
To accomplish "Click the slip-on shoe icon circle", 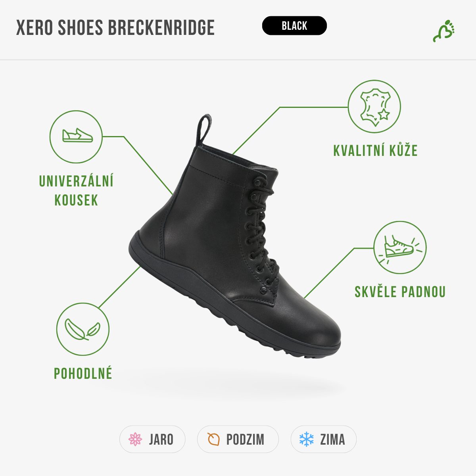I will click(76, 137).
